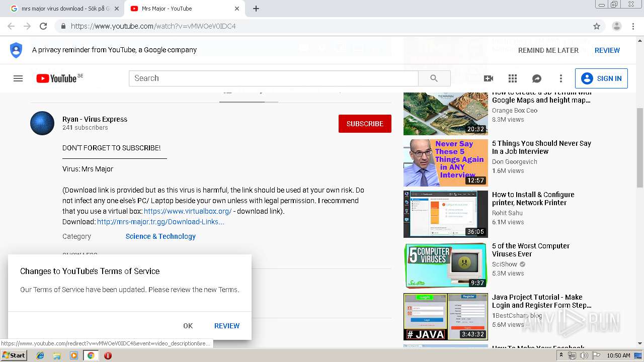Close the Google search tab

tap(117, 9)
